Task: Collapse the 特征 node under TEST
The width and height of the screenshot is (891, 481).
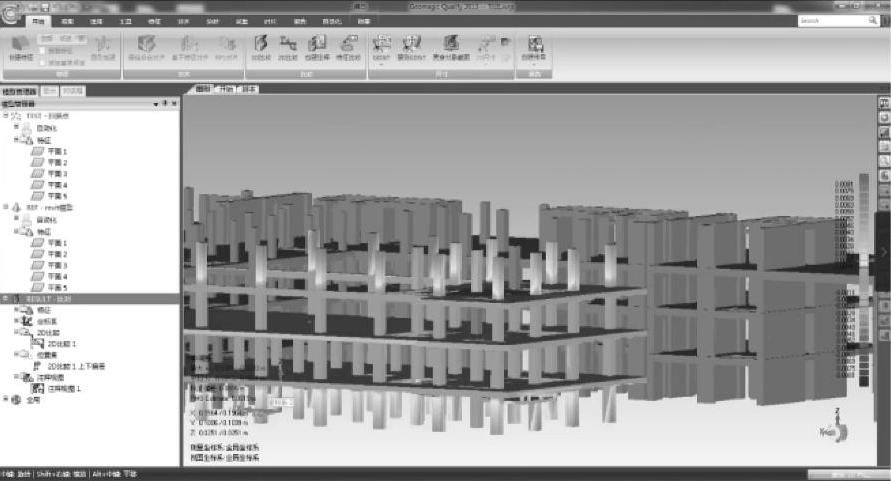Action: tap(16, 139)
